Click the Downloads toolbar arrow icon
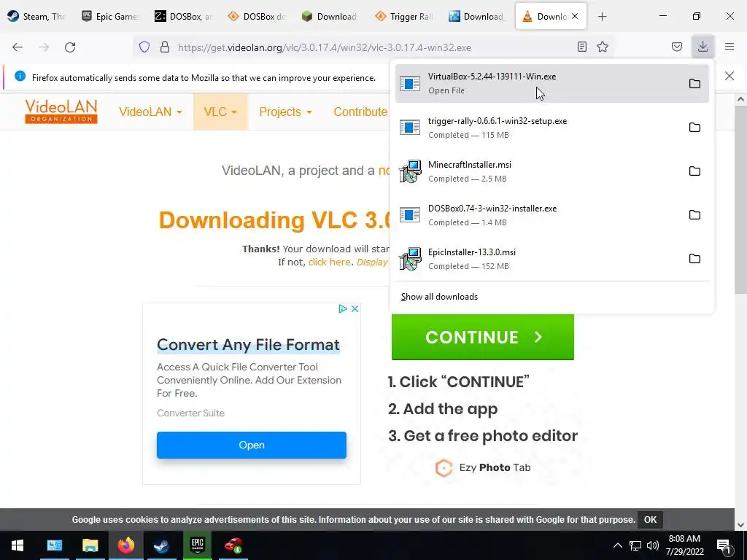747x560 pixels. pyautogui.click(x=703, y=47)
